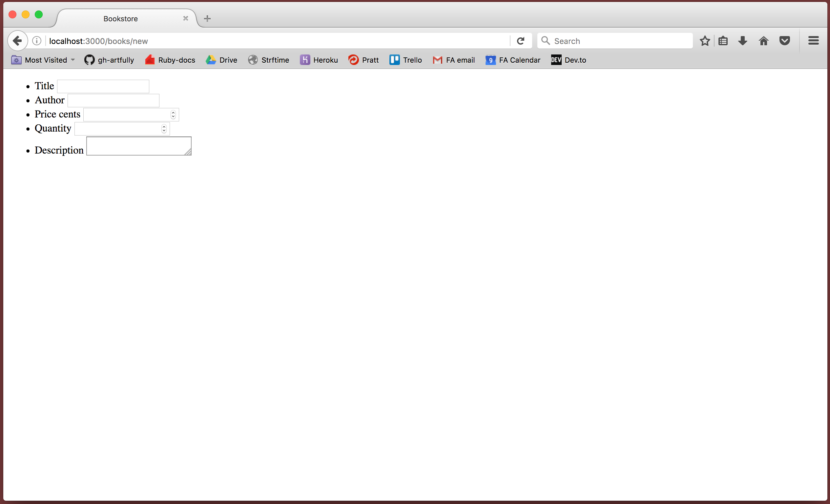Click the back navigation arrow icon
Image resolution: width=830 pixels, height=504 pixels.
coord(17,41)
